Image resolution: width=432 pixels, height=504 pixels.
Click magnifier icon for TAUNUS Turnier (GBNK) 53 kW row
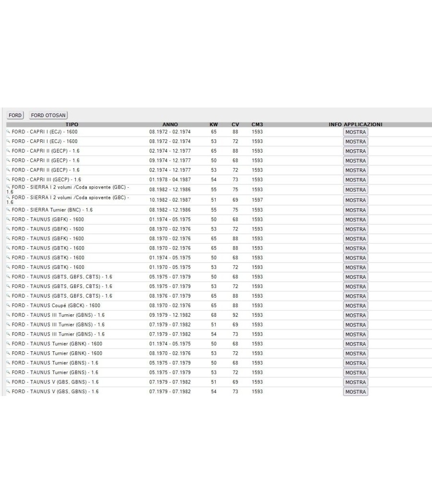click(x=8, y=353)
